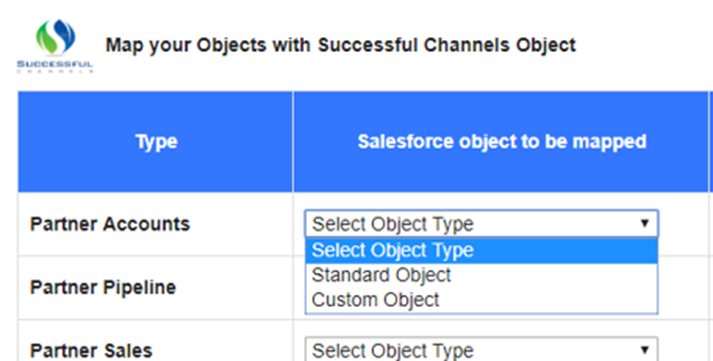Viewport: 713px width, 361px height.
Task: Click blank cell area right of Partner Accounts dropdown
Action: [x=683, y=224]
